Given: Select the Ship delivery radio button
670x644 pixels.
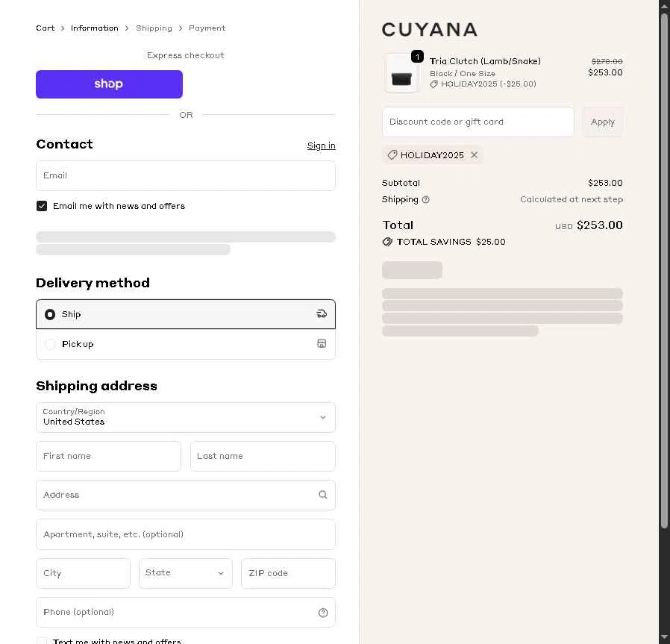Looking at the screenshot, I should pos(50,314).
